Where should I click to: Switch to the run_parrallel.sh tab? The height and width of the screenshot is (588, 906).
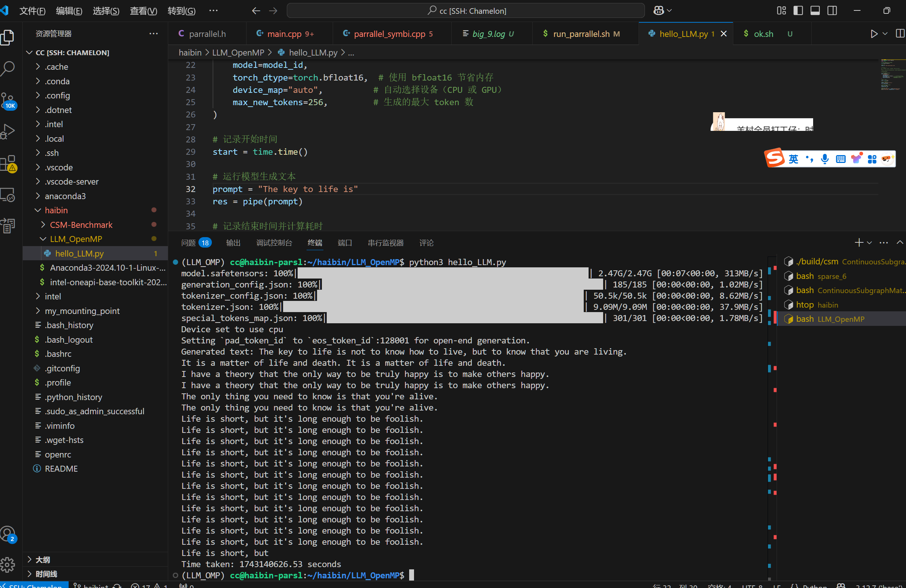tap(586, 34)
